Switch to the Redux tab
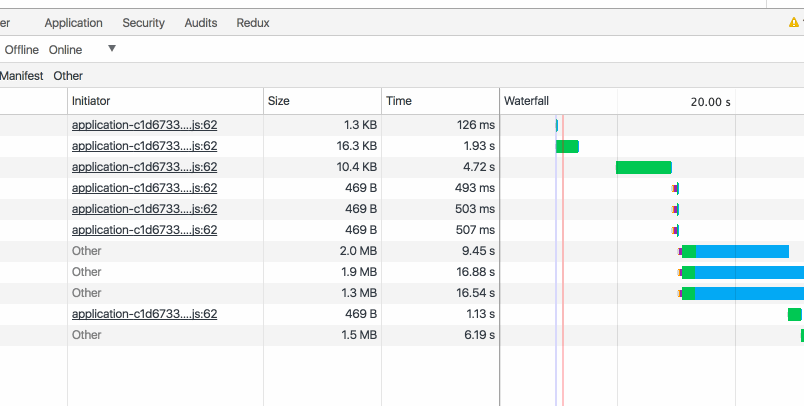 point(253,23)
